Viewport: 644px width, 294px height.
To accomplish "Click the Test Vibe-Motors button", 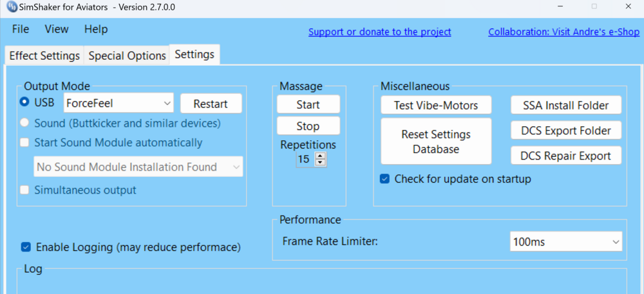I will pos(436,105).
